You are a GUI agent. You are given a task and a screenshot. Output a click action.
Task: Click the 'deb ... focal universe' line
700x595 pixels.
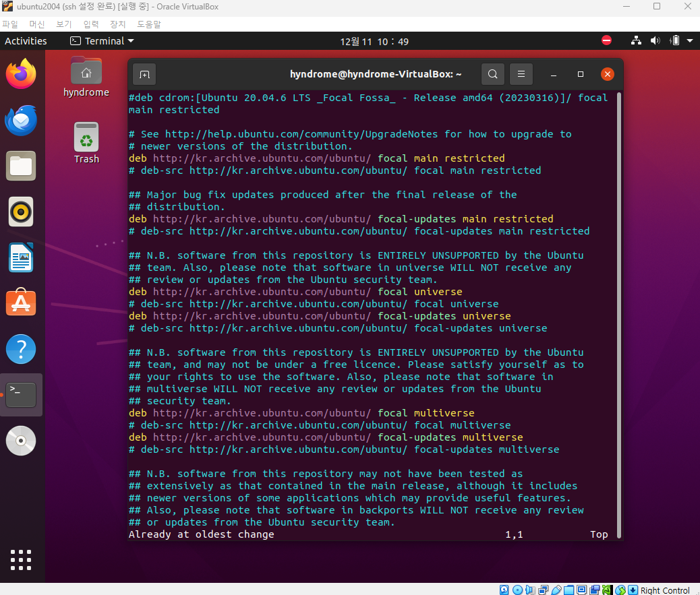coord(295,292)
